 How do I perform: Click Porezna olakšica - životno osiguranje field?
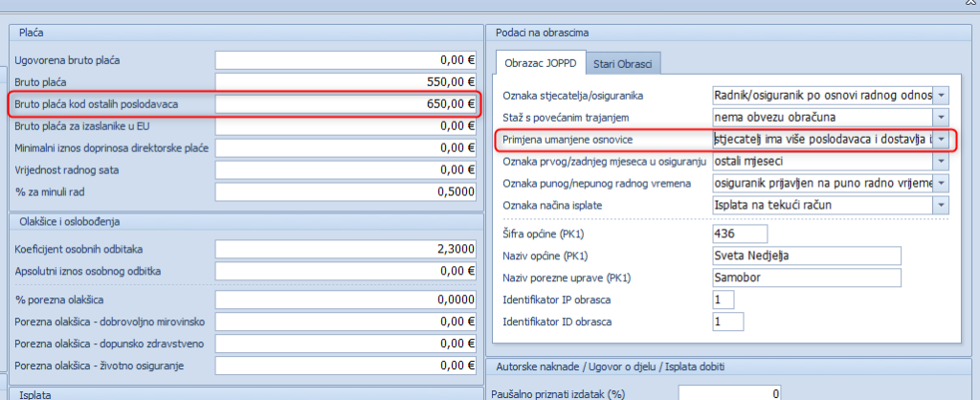(x=346, y=365)
